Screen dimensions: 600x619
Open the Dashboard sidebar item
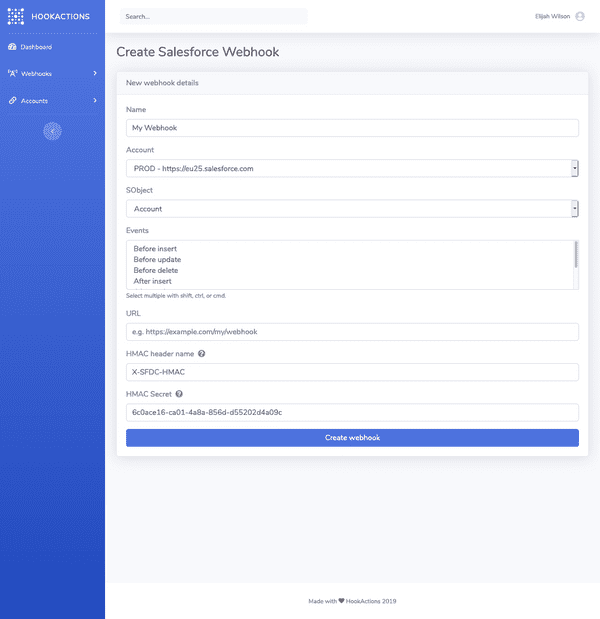point(52,47)
